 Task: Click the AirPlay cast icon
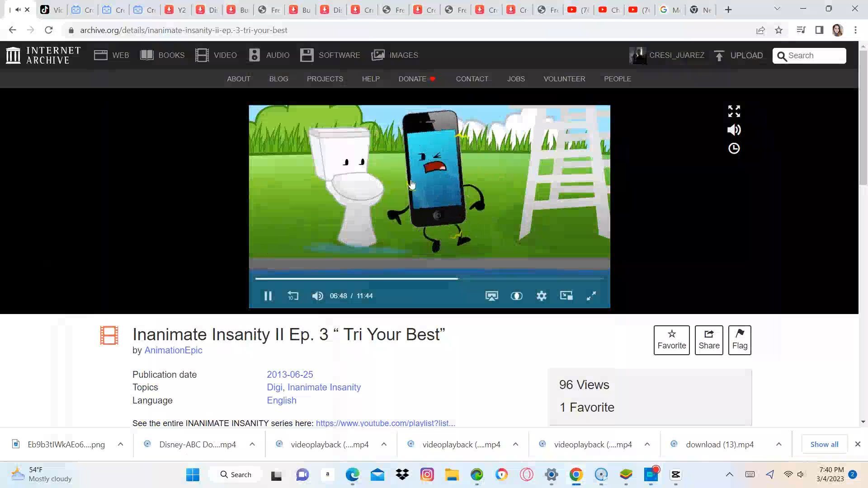pos(491,296)
